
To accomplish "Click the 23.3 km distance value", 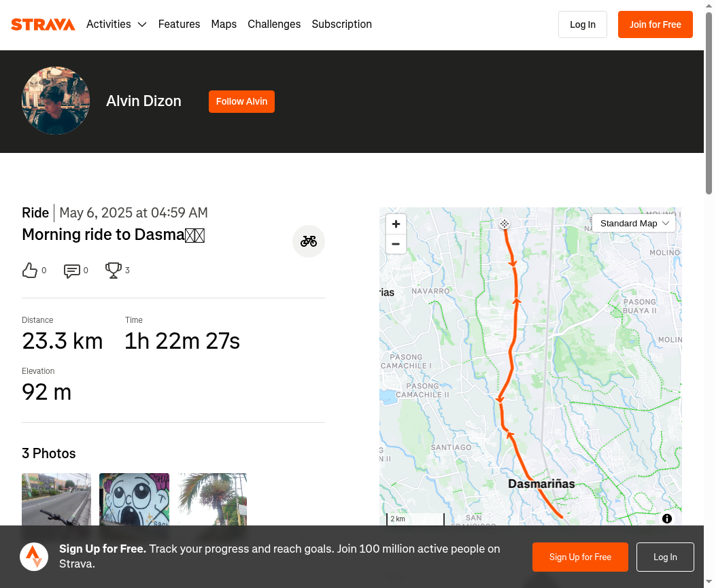I will tap(63, 341).
